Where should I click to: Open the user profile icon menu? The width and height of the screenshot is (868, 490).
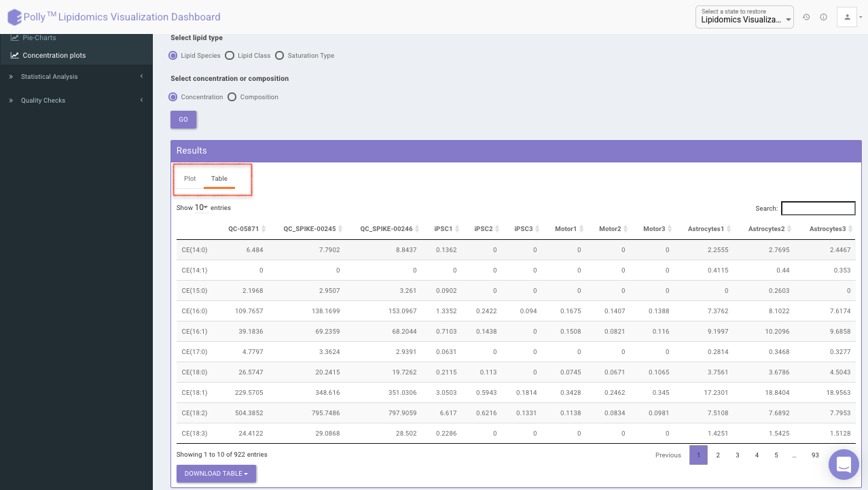point(847,17)
